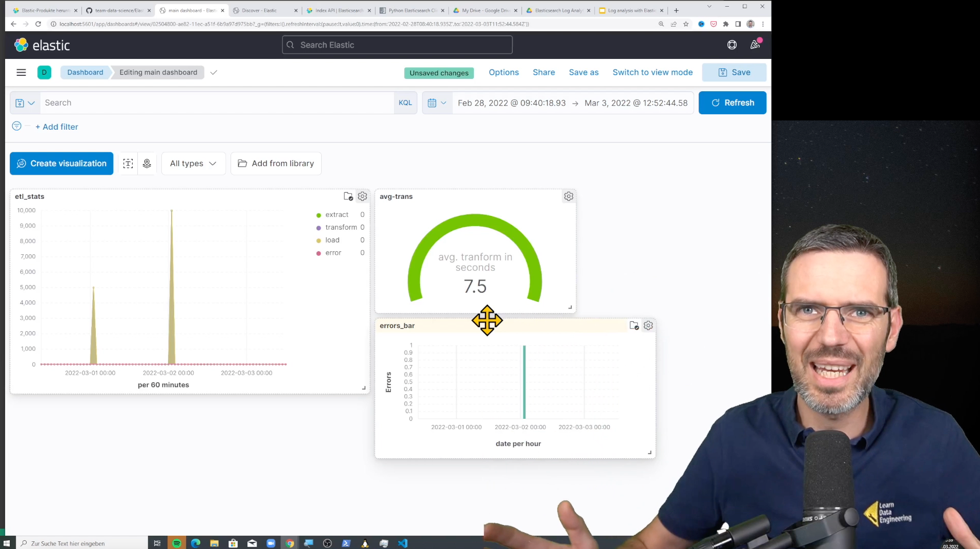Click the Dashboard breadcrumb
The image size is (980, 549).
(85, 72)
